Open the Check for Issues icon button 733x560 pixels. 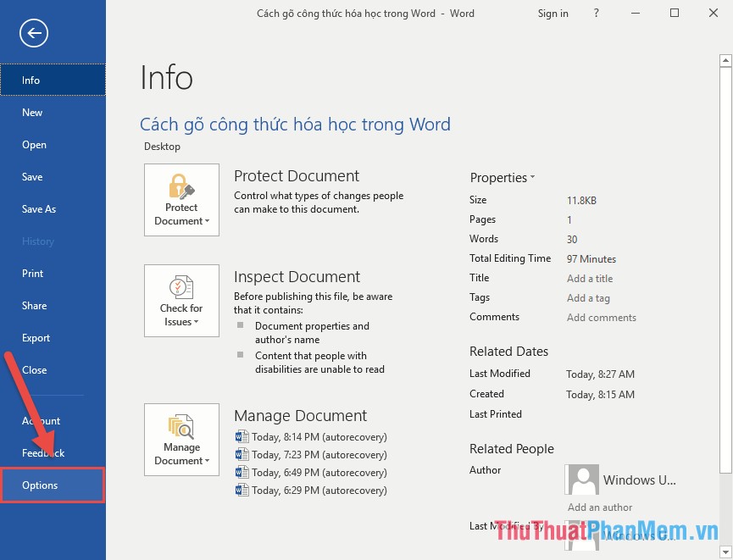pyautogui.click(x=181, y=301)
